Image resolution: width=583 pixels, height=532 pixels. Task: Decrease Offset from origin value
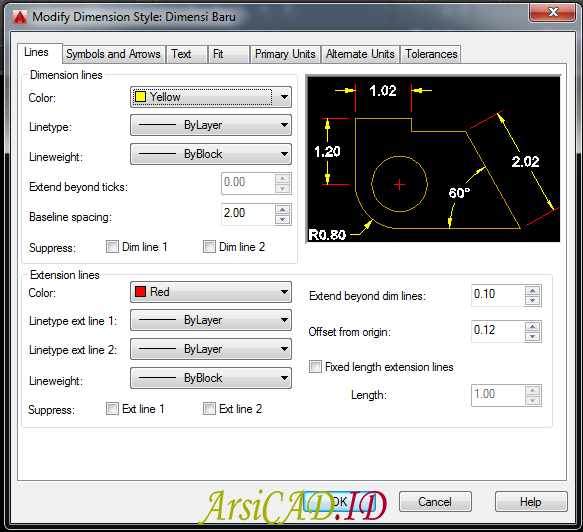coord(532,336)
